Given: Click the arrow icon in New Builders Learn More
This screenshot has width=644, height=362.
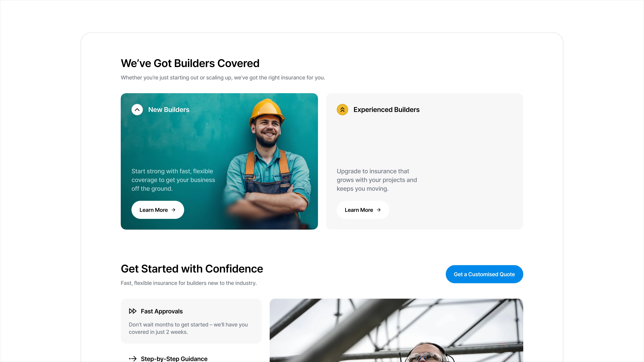Looking at the screenshot, I should (174, 210).
